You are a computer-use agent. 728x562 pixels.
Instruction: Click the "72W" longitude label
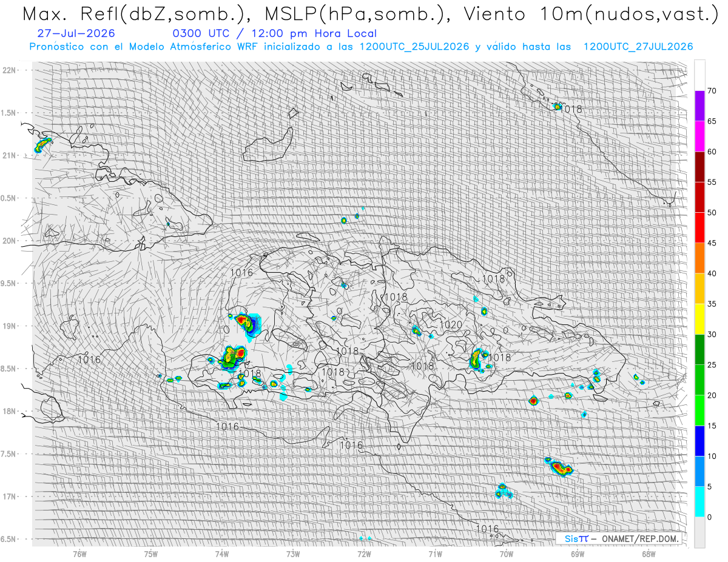click(364, 554)
